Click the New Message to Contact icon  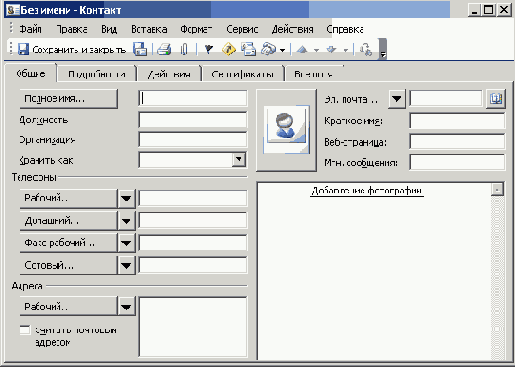[x=249, y=49]
